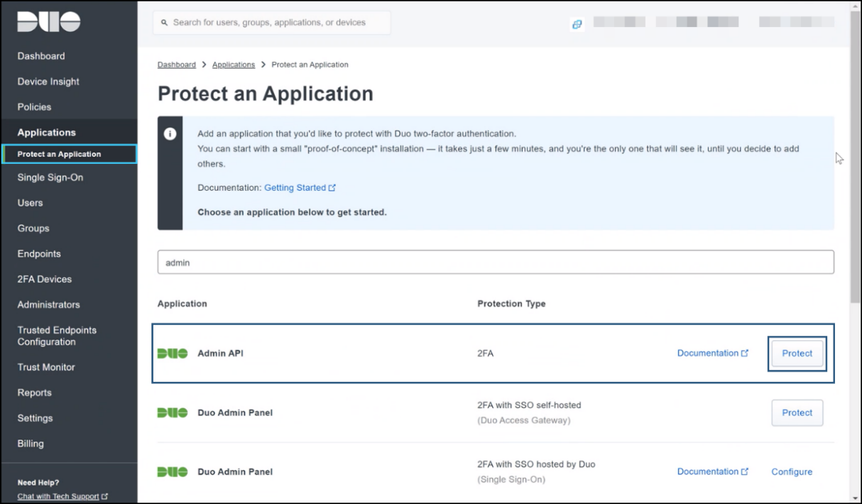The height and width of the screenshot is (504, 862).
Task: Click the Admin API Duo logo icon
Action: [x=173, y=354]
